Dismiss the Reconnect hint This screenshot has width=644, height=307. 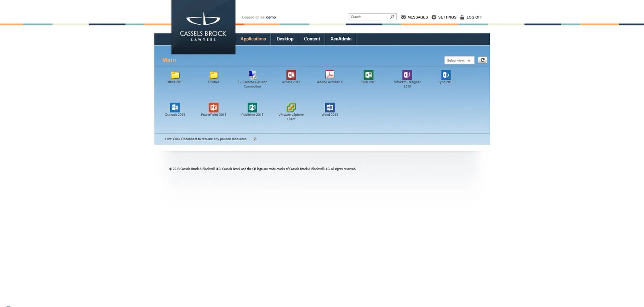(x=254, y=139)
